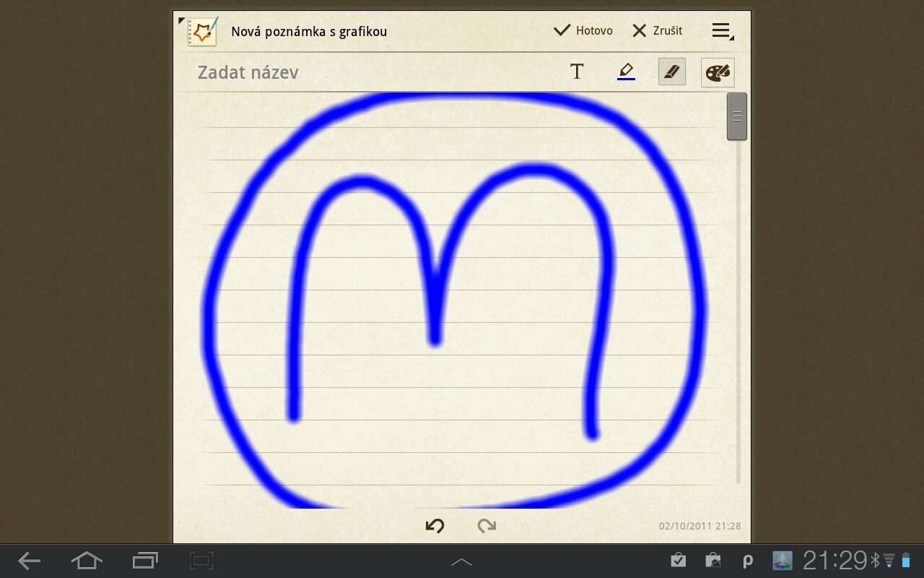This screenshot has width=924, height=578.
Task: Undo the last stroke
Action: (435, 526)
